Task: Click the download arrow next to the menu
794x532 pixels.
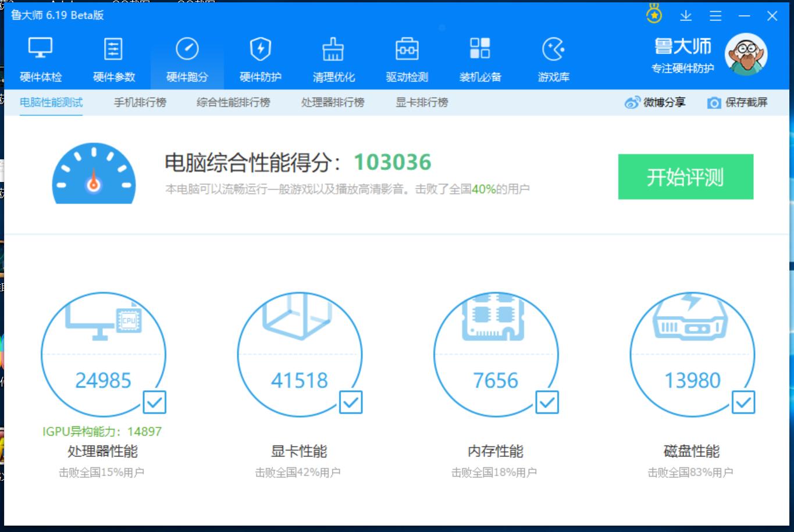Action: [686, 16]
